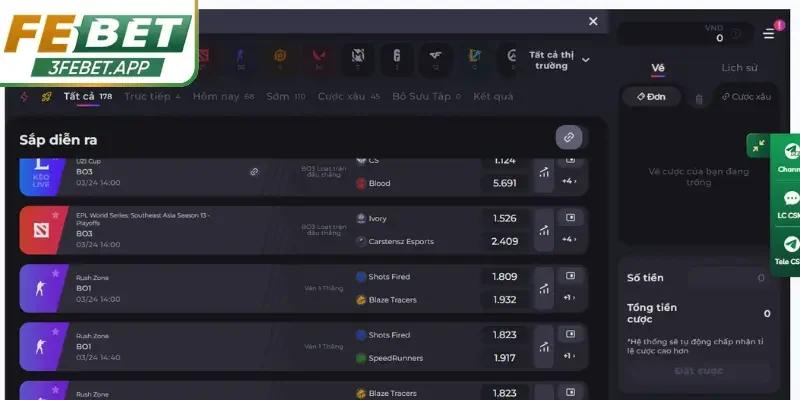The height and width of the screenshot is (400, 800).
Task: Favorite Rush Zone 14:40 match star
Action: pos(56,332)
